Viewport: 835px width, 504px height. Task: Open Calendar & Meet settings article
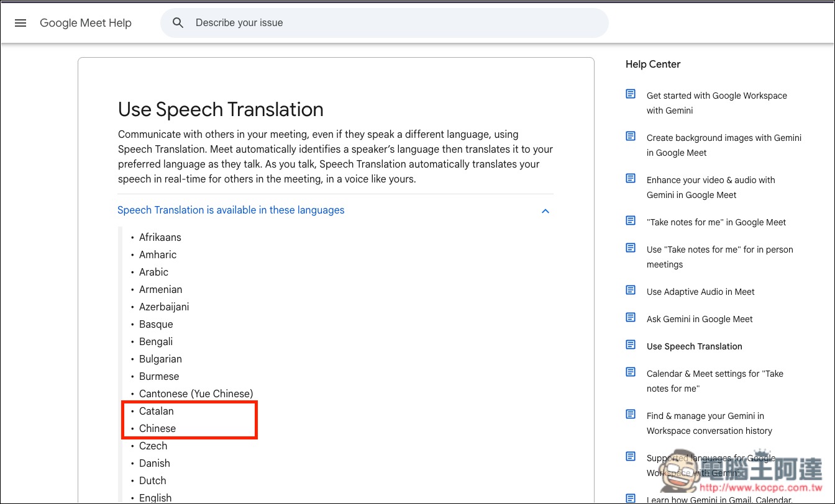pyautogui.click(x=715, y=381)
